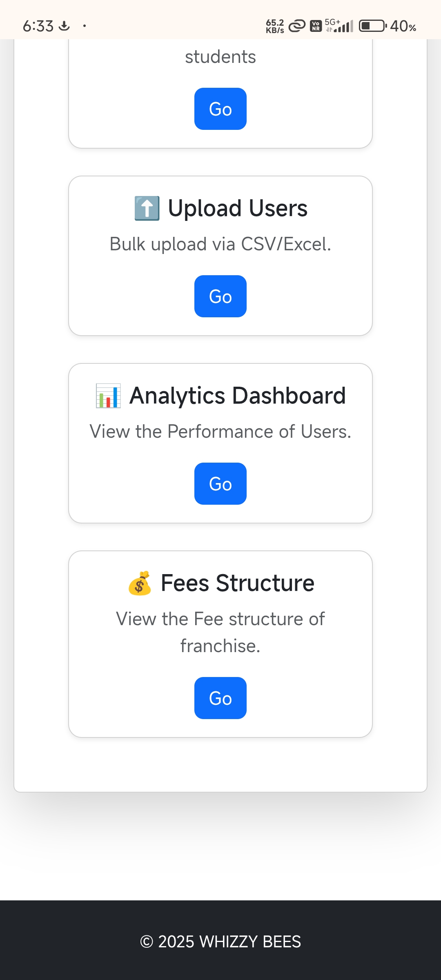Screen dimensions: 441x980
Task: Select the Fees Structure heading
Action: tap(238, 583)
